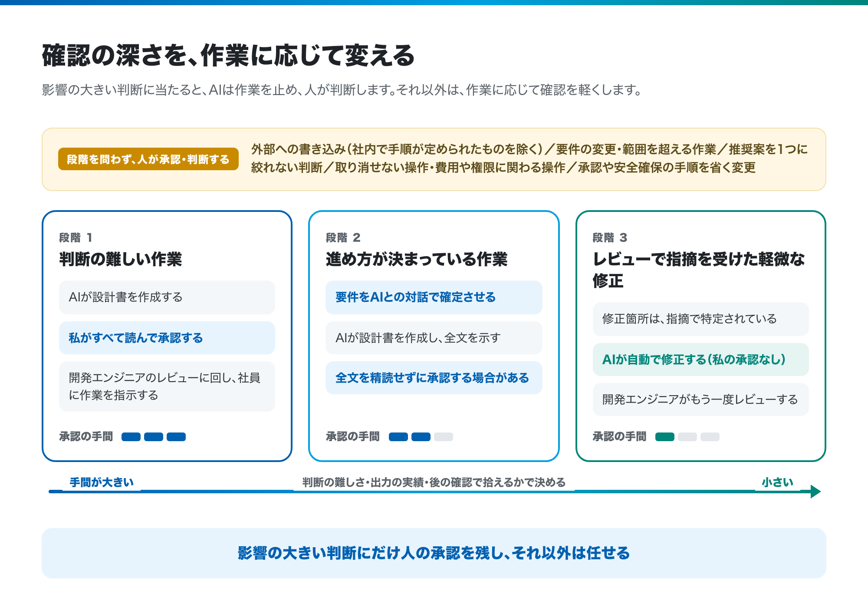The width and height of the screenshot is (868, 614).
Task: Click the label 段階 2
Action: [x=342, y=238]
